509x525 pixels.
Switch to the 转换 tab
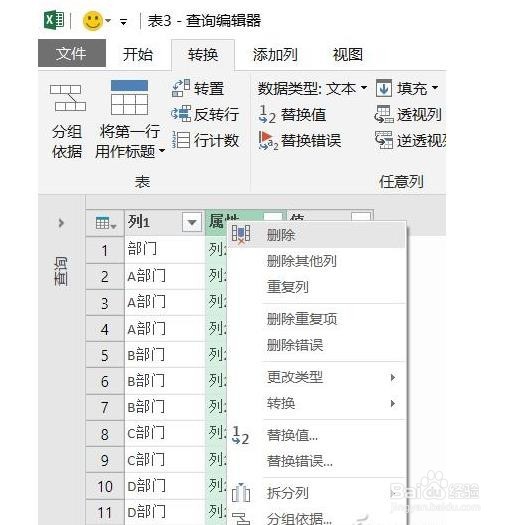[203, 55]
